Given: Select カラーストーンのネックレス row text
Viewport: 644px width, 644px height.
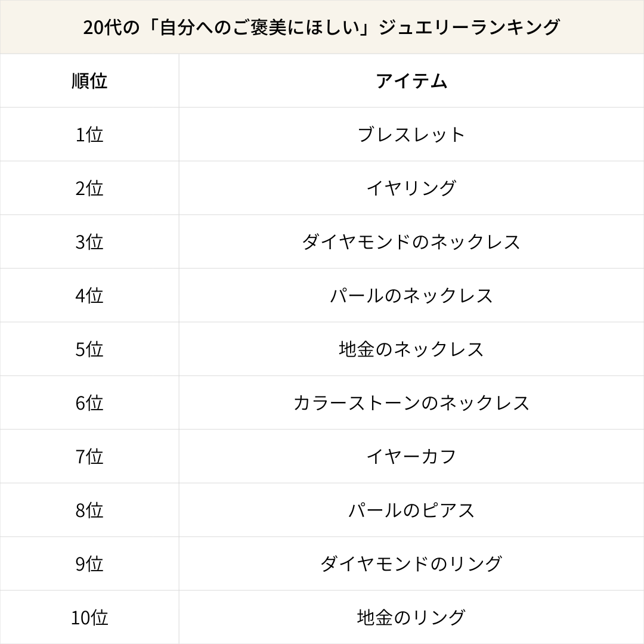Looking at the screenshot, I should 411,403.
